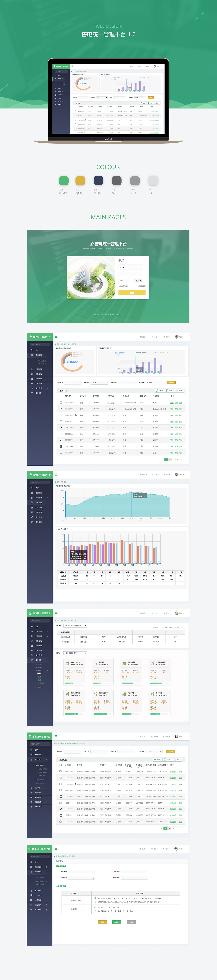Viewport: 217px width, 980px height.
Task: Select 合同模板管理 sidebar sub-item on 新增模板 page
Action: pyautogui.click(x=39, y=885)
